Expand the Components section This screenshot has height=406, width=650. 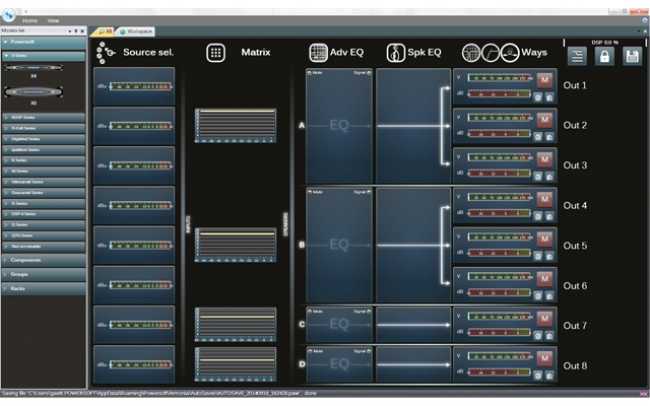44,260
